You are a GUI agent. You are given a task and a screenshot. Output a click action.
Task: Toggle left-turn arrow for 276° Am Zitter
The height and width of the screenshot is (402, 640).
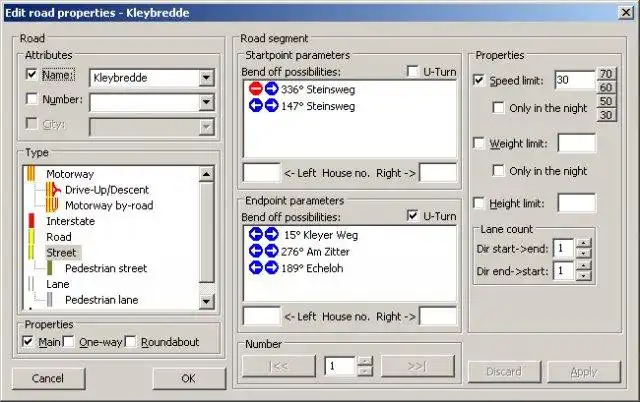256,251
